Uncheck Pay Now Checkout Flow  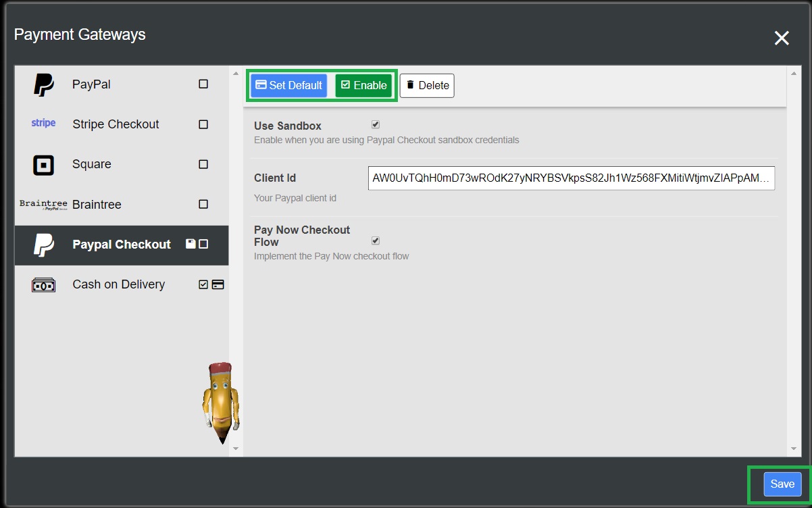[x=376, y=241]
